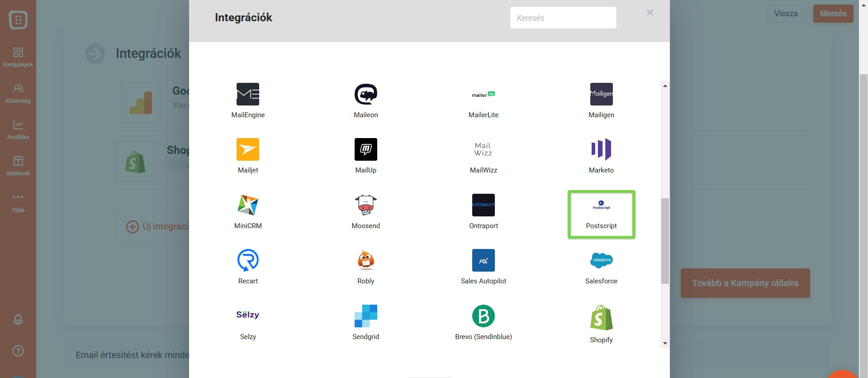This screenshot has height=378, width=868.
Task: Select the Shopify icon in the dialog
Action: coord(601,317)
